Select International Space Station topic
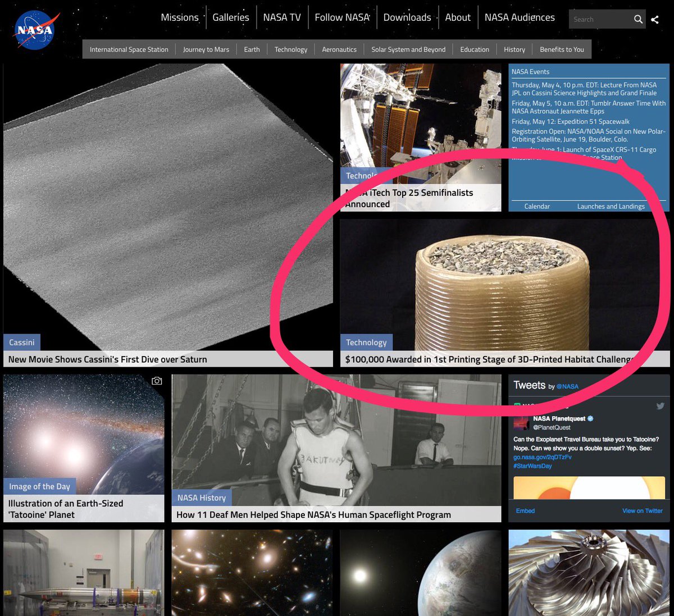Screen dimensions: 674x616 coord(129,49)
